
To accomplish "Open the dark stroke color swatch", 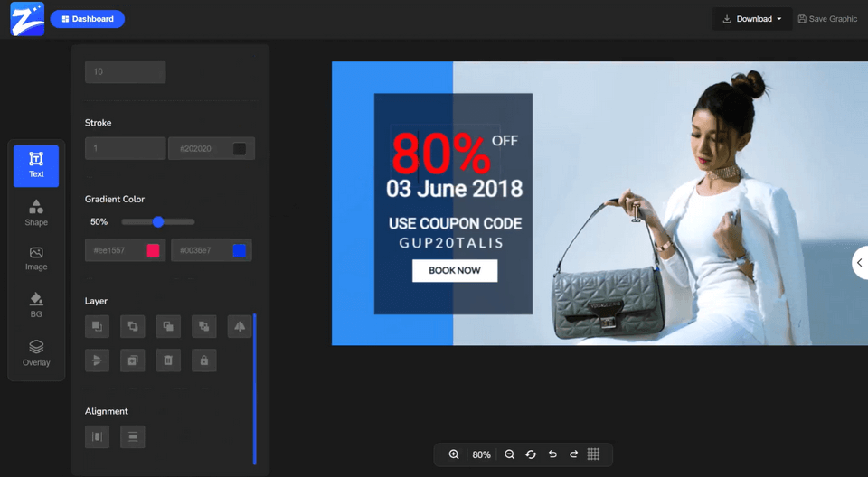I will [x=239, y=148].
